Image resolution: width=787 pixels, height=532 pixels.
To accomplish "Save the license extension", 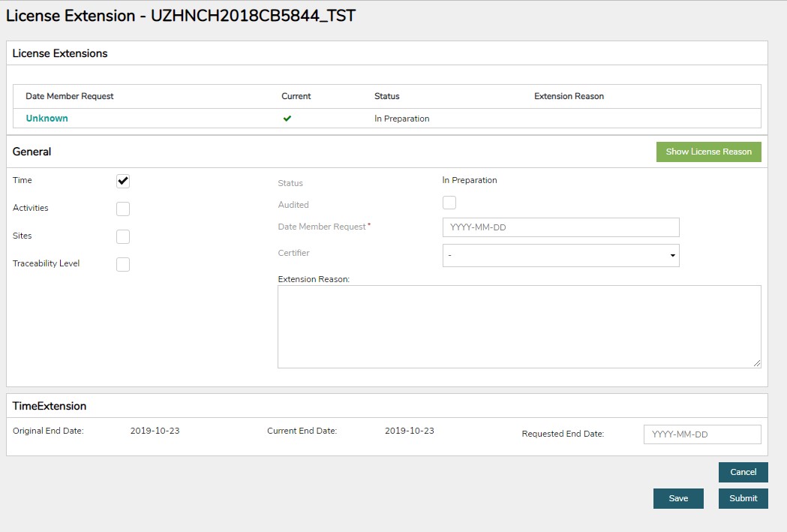I will tap(678, 498).
